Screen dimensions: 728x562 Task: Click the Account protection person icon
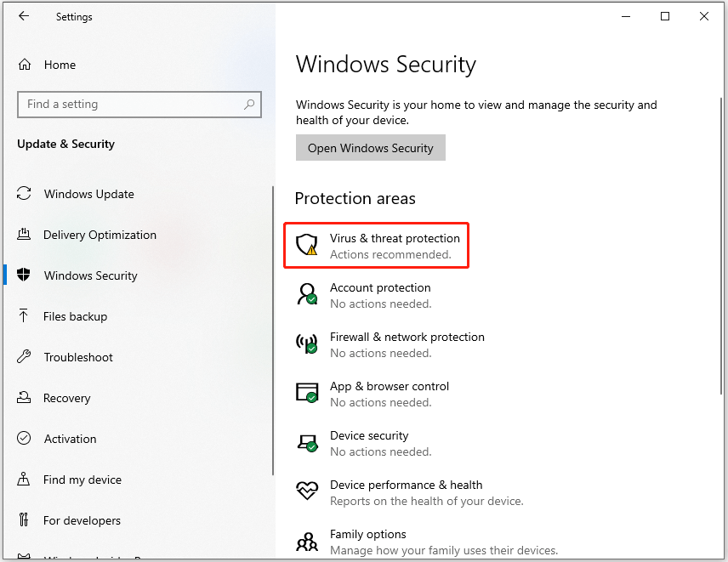(307, 294)
